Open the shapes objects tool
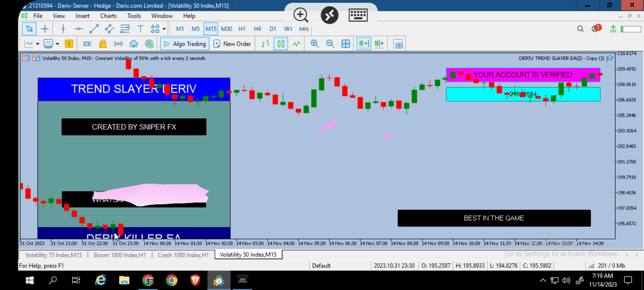Image resolution: width=644 pixels, height=290 pixels. pos(155,29)
